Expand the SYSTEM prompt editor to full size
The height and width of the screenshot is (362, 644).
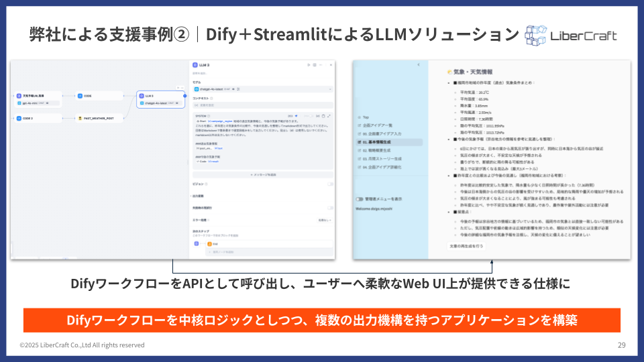click(329, 116)
